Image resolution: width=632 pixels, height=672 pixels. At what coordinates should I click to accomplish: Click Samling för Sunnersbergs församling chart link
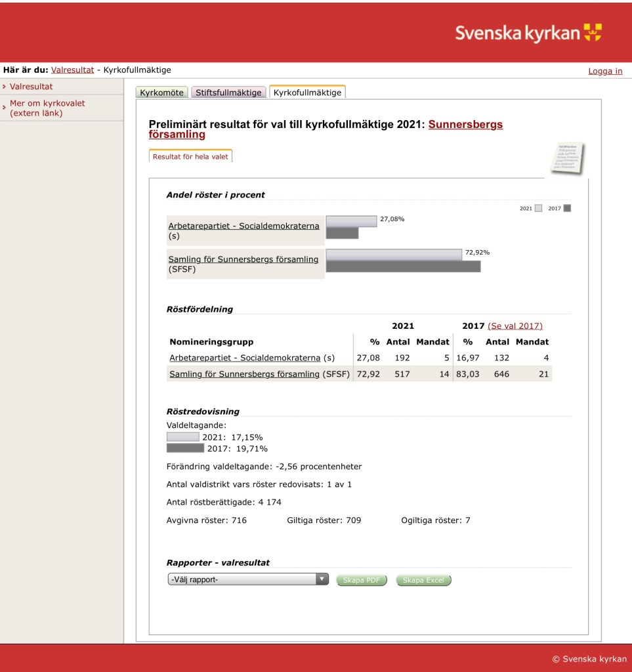coord(243,259)
